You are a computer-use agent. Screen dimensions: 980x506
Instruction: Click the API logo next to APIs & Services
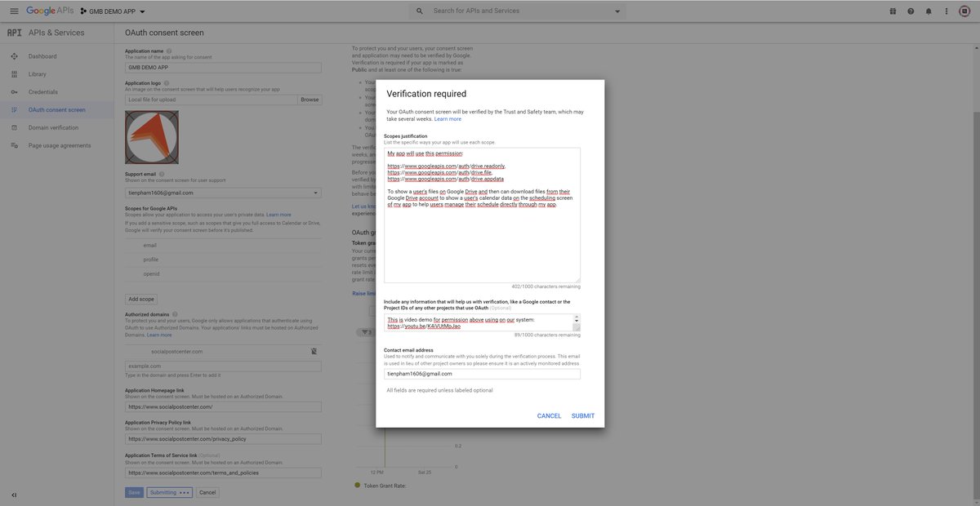(x=15, y=33)
